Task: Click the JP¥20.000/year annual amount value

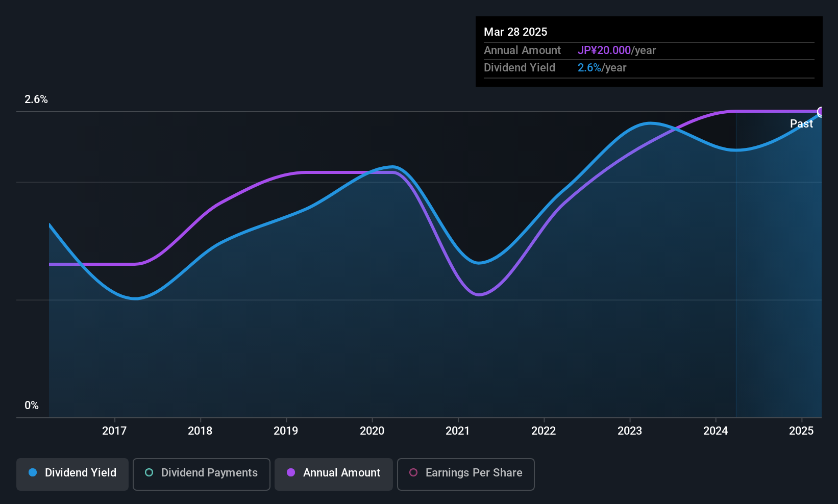Action: (x=617, y=51)
